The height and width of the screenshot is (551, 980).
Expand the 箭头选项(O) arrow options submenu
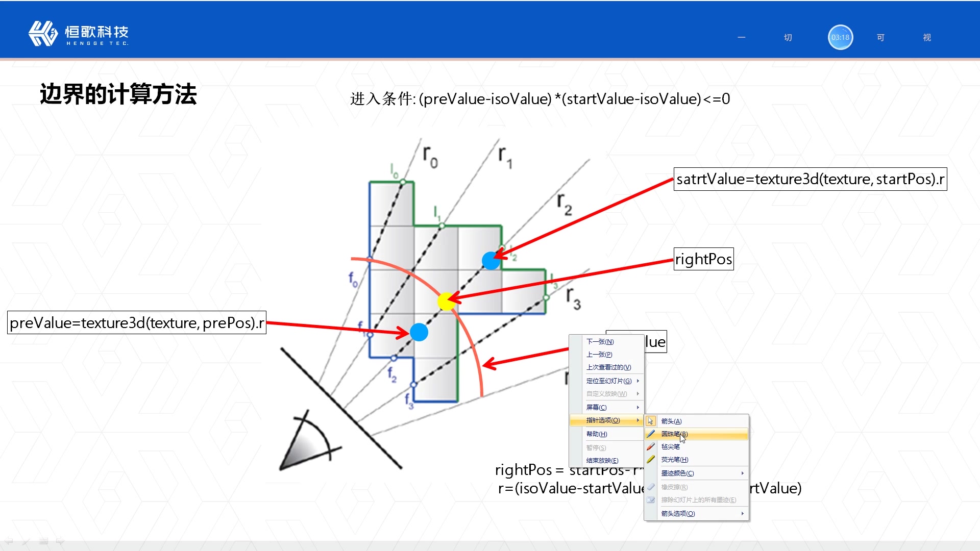click(x=697, y=514)
